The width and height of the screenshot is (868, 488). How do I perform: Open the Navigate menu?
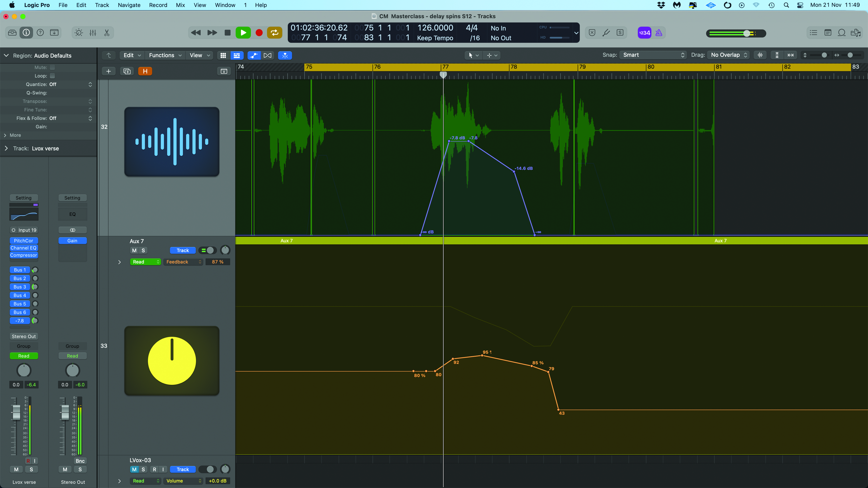[129, 5]
